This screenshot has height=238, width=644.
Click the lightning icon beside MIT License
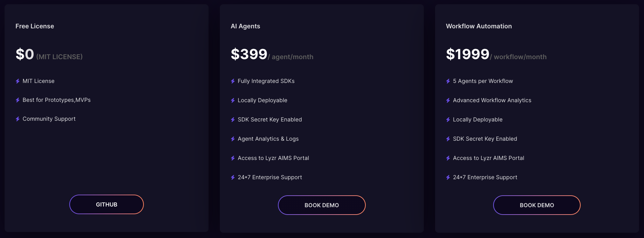coord(17,81)
